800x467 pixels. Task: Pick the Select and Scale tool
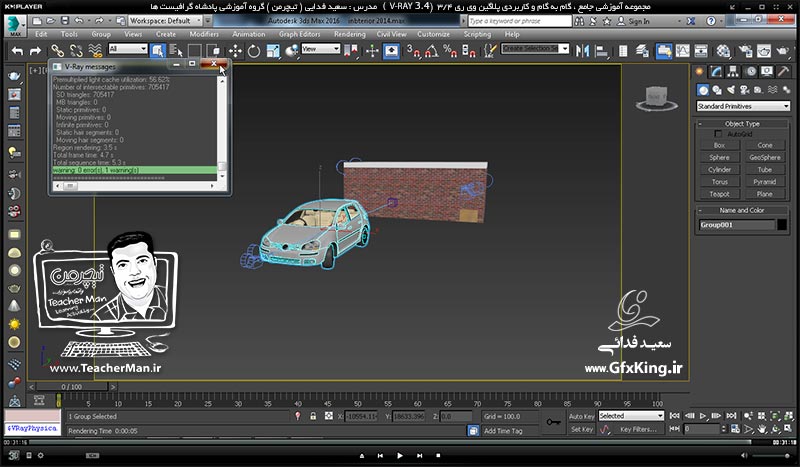point(273,51)
